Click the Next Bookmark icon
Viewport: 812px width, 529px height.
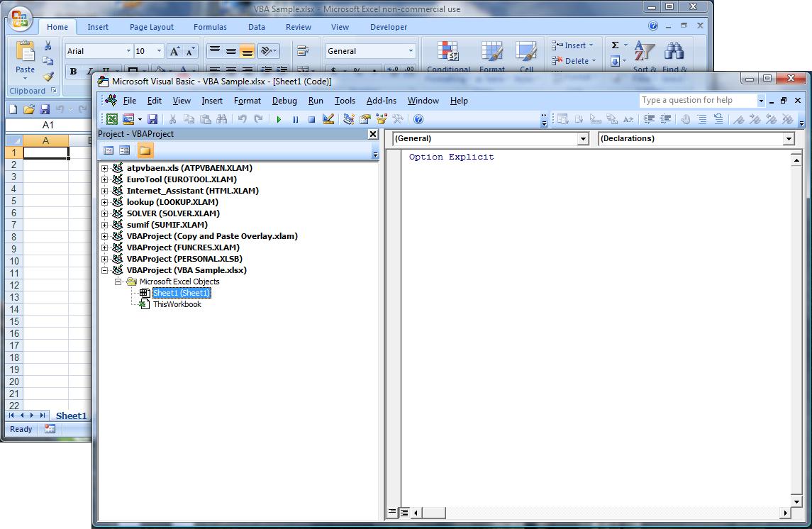tap(755, 120)
